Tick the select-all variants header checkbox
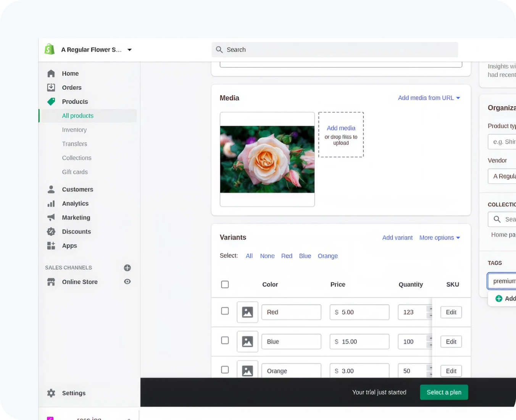This screenshot has height=420, width=516. pos(225,284)
